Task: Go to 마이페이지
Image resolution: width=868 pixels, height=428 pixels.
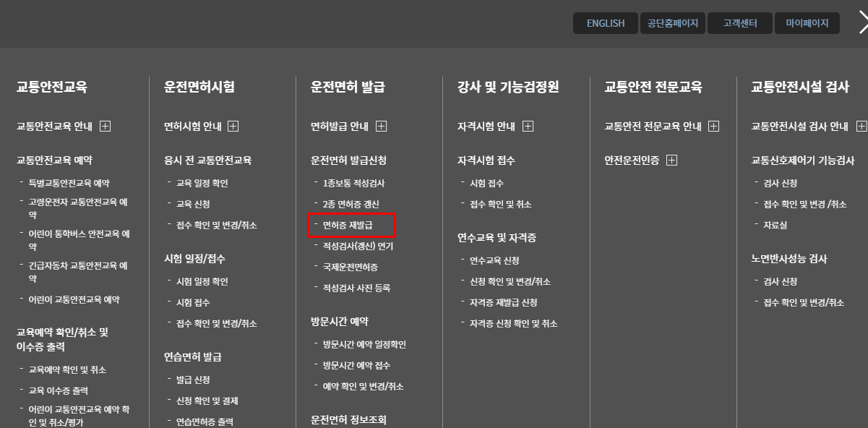Action: (x=807, y=23)
